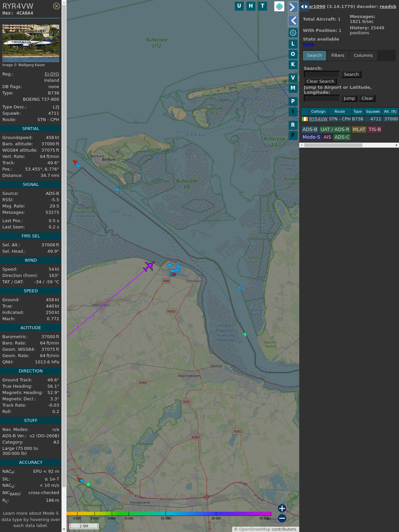
Task: Click the T map button
Action: point(262,6)
